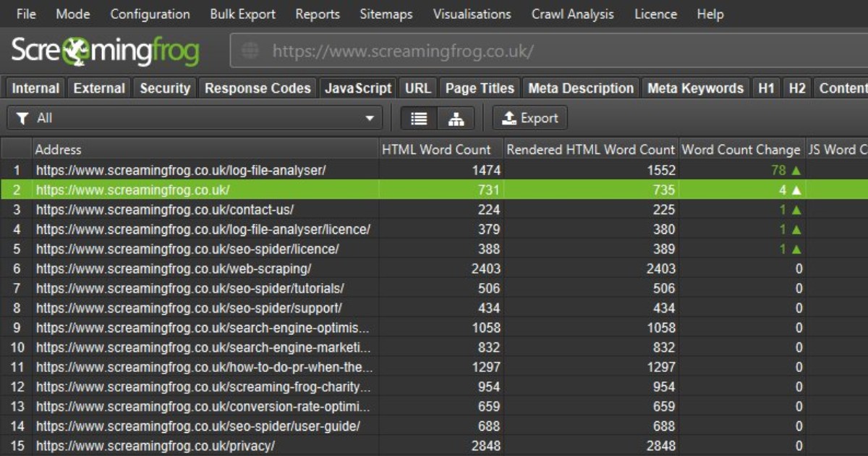Switch to tree view icon
This screenshot has height=456, width=868.
point(456,118)
